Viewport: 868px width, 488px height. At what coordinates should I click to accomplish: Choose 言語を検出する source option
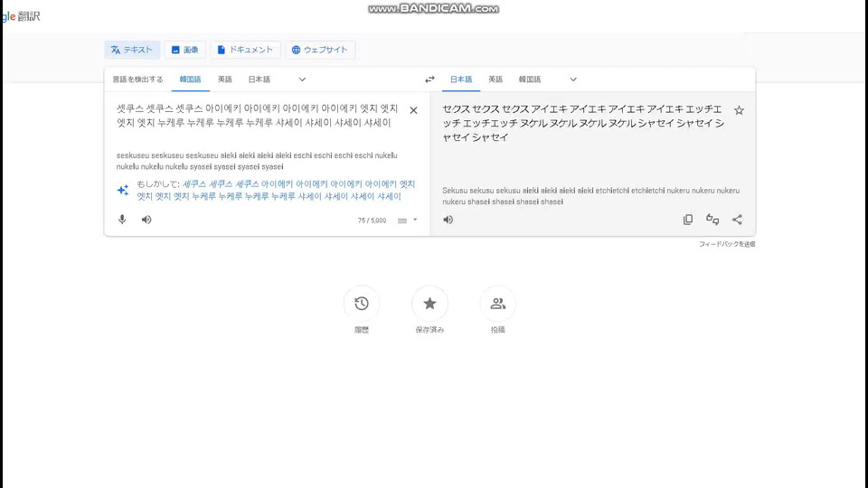pyautogui.click(x=137, y=80)
